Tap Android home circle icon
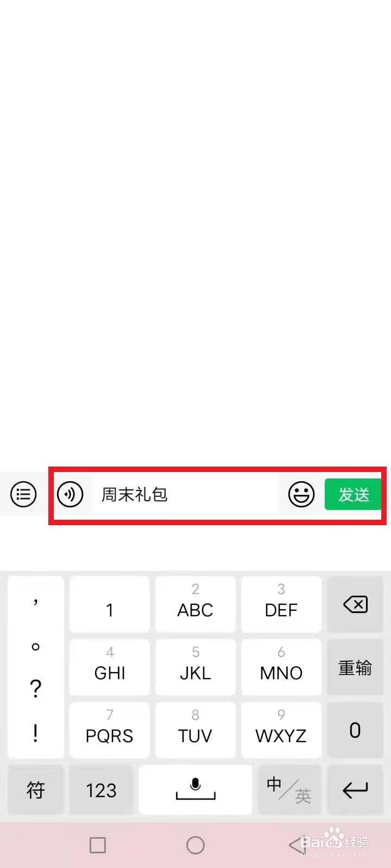The height and width of the screenshot is (868, 391). (x=195, y=845)
